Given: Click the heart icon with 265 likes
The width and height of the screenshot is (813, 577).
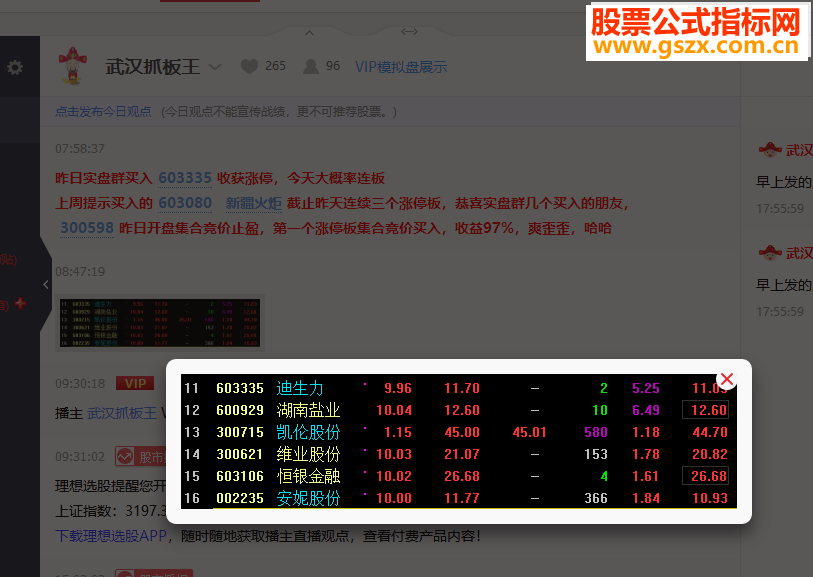Looking at the screenshot, I should click(249, 66).
